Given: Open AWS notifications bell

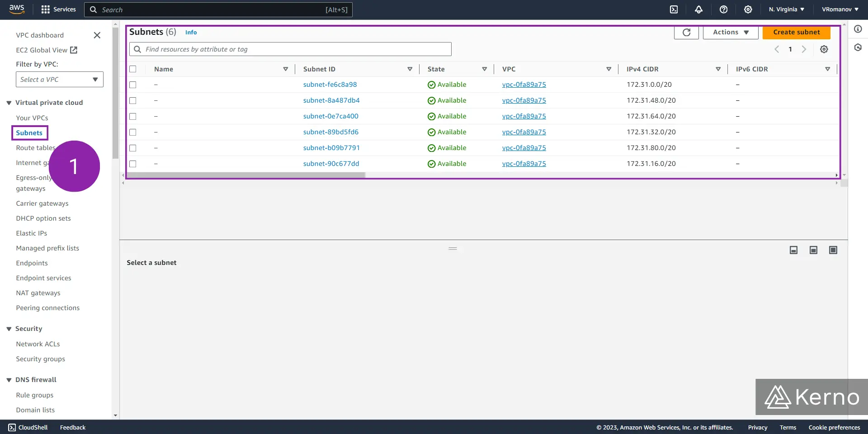Looking at the screenshot, I should [x=698, y=9].
